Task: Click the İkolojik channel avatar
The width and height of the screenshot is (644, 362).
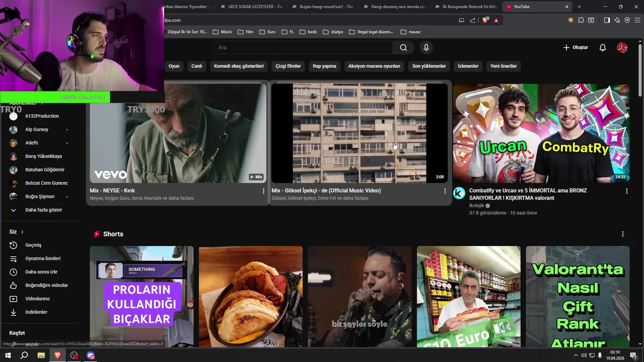Action: point(459,194)
